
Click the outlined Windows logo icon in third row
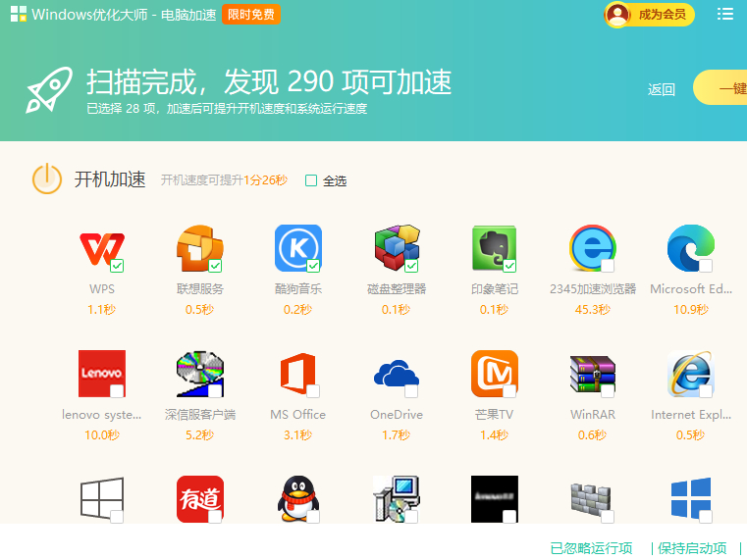coord(102,498)
